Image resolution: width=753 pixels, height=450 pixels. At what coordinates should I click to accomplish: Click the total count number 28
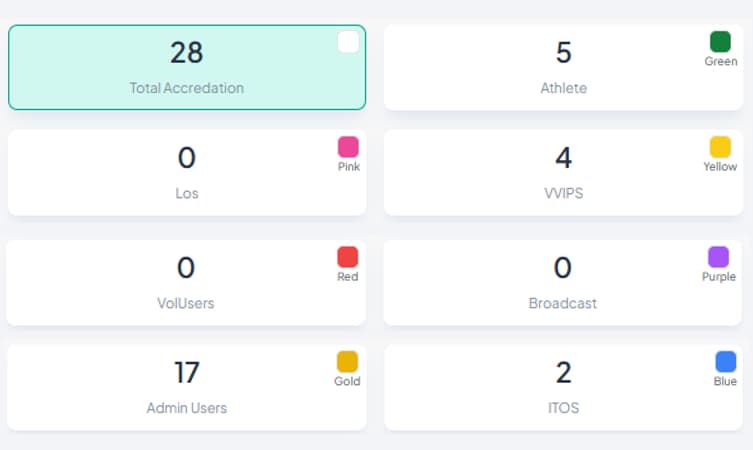tap(187, 52)
